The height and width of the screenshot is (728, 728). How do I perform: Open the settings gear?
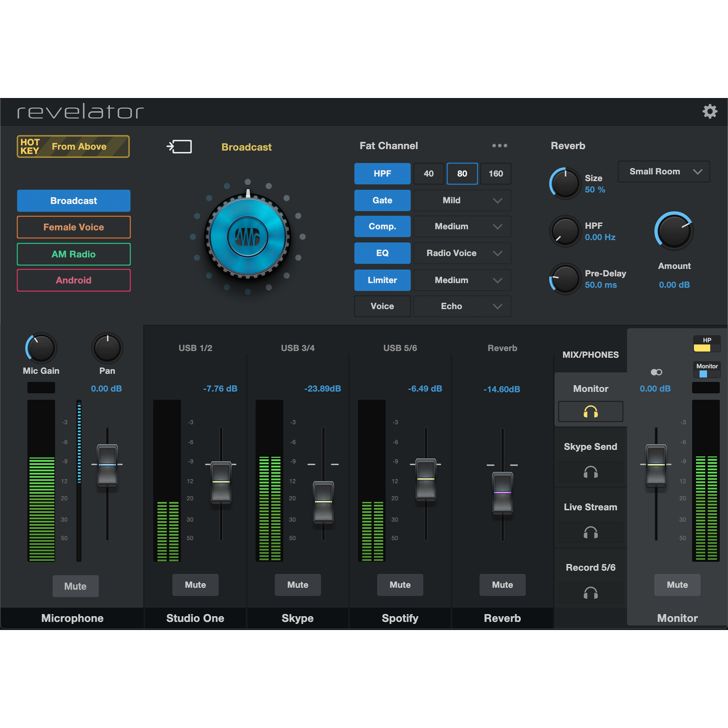tap(710, 111)
